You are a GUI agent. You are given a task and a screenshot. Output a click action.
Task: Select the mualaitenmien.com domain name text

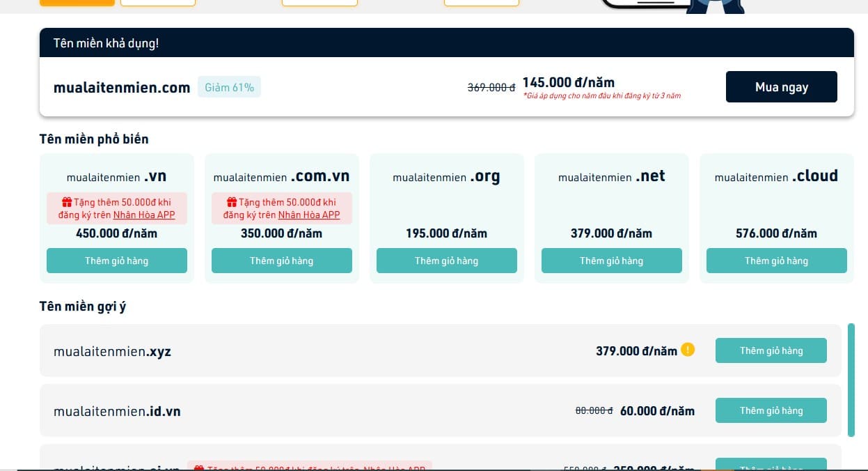click(x=122, y=88)
